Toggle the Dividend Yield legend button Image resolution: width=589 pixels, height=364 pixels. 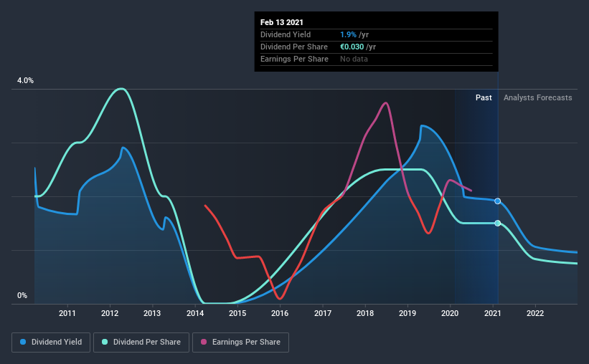51,343
